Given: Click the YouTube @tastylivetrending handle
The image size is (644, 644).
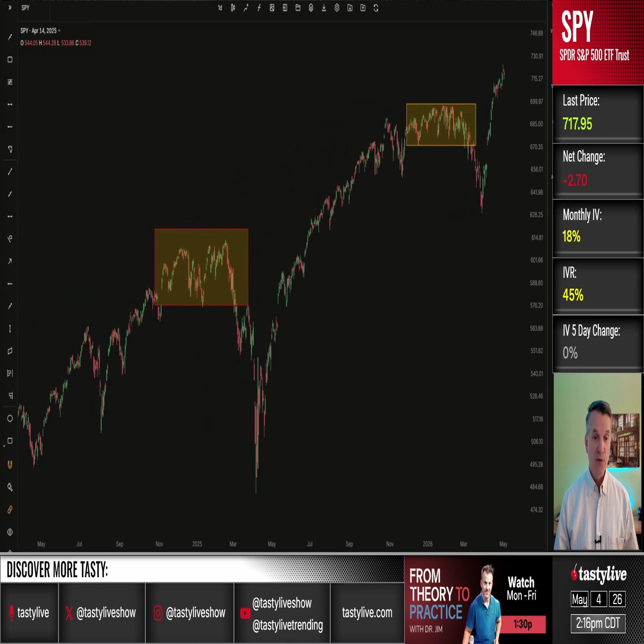Looking at the screenshot, I should point(288,625).
